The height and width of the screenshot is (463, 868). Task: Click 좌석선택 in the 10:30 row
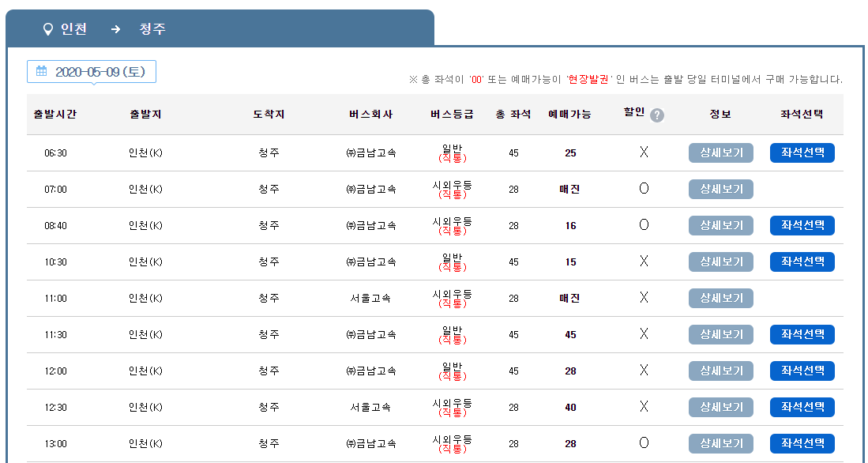point(802,262)
